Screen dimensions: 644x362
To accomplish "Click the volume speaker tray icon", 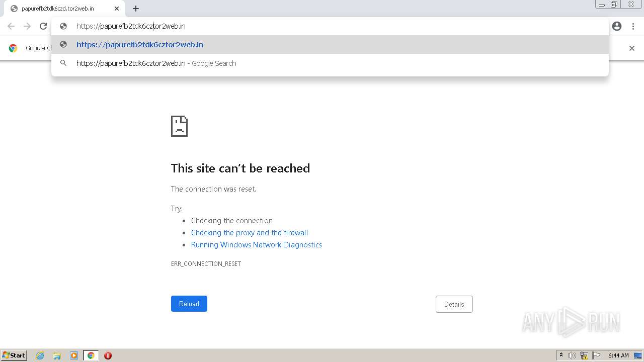I will [x=572, y=355].
